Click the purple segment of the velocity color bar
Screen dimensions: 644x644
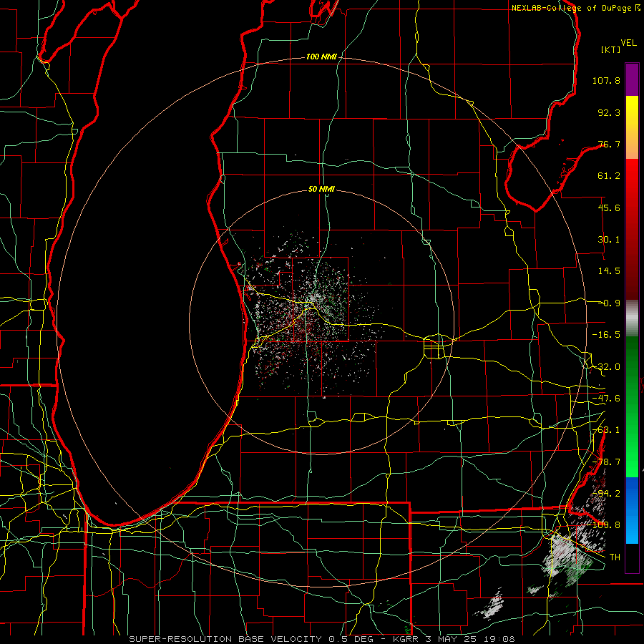click(x=632, y=79)
